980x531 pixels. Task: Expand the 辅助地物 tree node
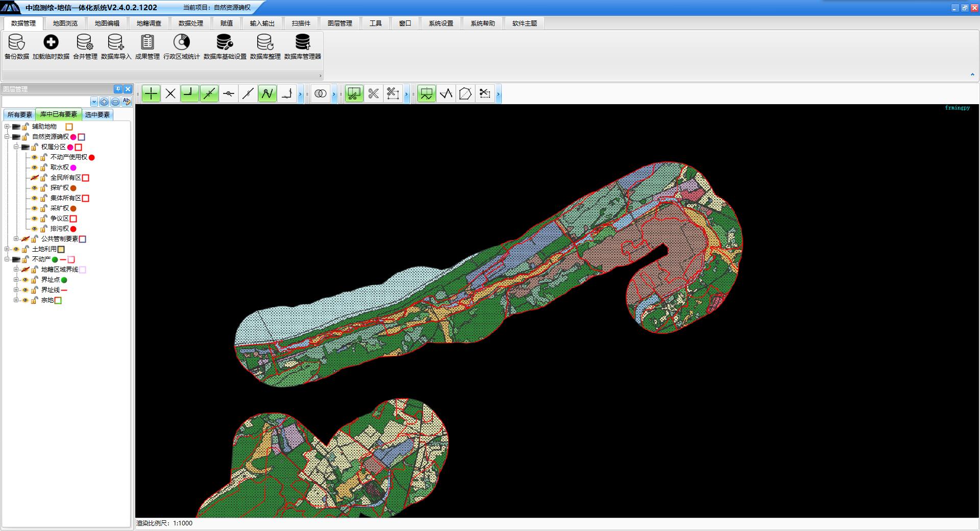pos(7,127)
